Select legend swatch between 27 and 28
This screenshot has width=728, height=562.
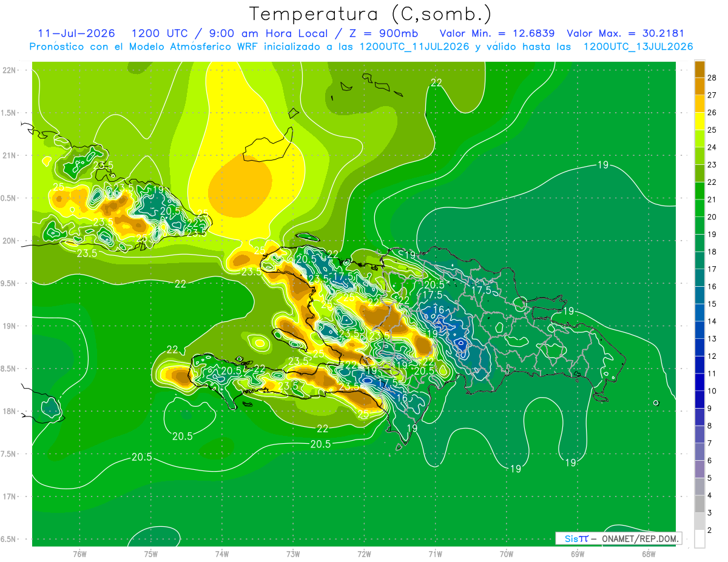[699, 86]
